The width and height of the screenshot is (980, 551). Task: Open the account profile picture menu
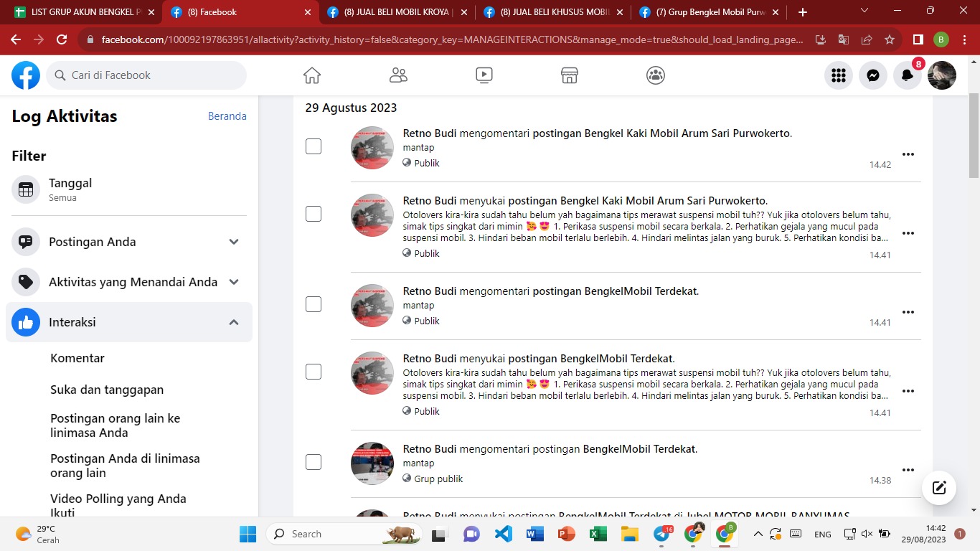[942, 75]
